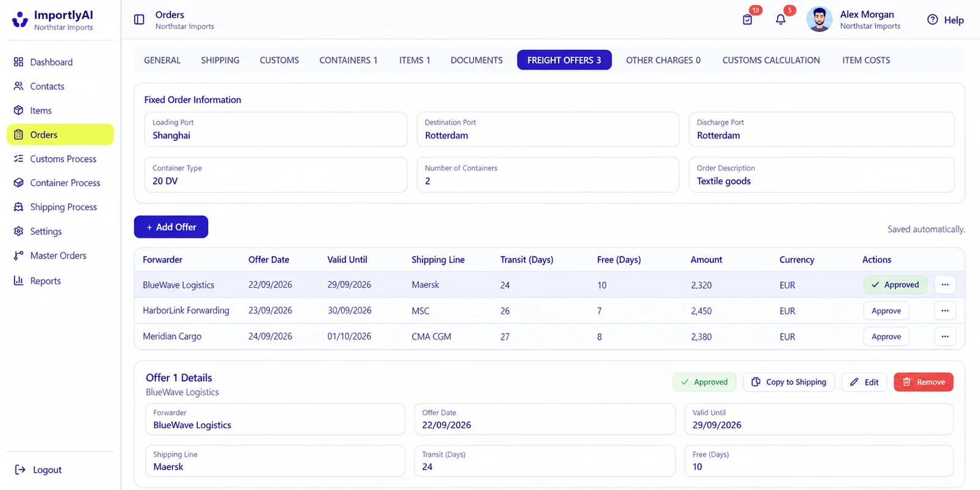Image resolution: width=980 pixels, height=490 pixels.
Task: Click the red Remove button
Action: 924,382
